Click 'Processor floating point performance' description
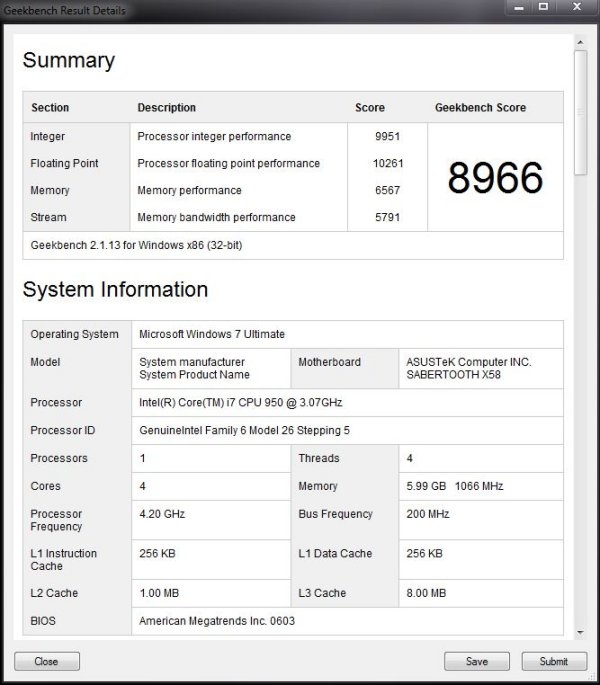The height and width of the screenshot is (685, 600). (x=229, y=163)
